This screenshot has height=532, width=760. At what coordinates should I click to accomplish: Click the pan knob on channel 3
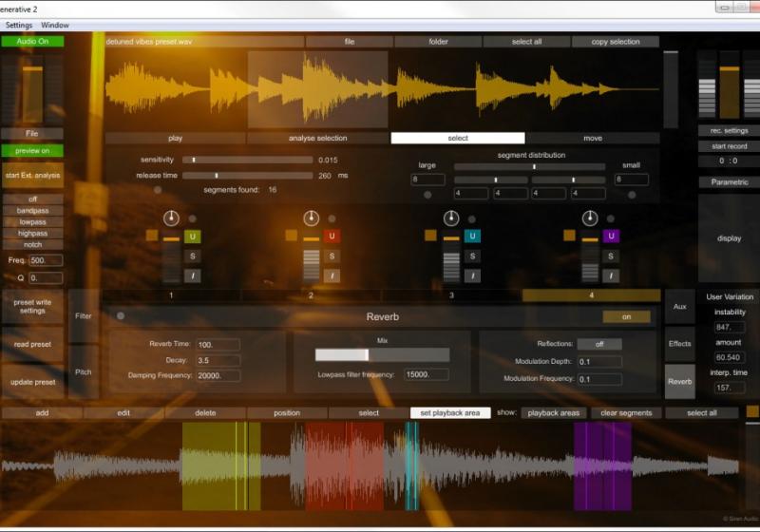click(450, 218)
